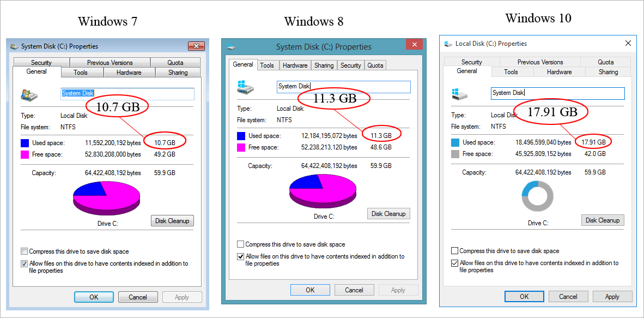
Task: Click blue Used space swatch in Windows 7
Action: (x=25, y=143)
